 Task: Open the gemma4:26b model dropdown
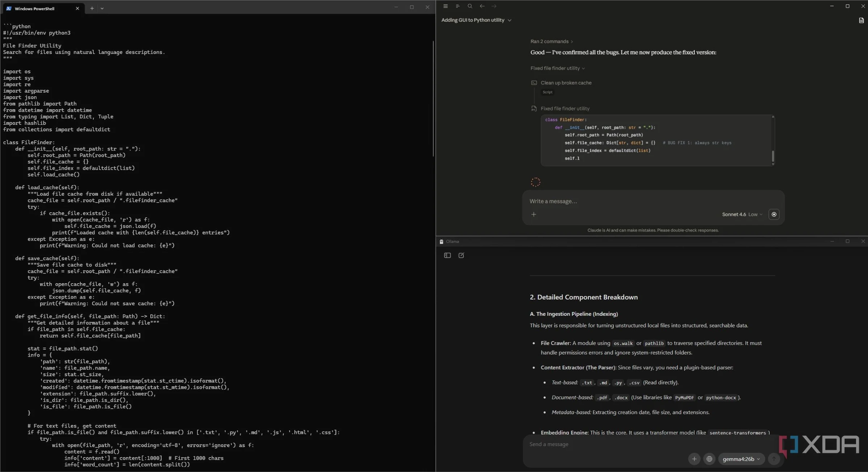pos(741,459)
